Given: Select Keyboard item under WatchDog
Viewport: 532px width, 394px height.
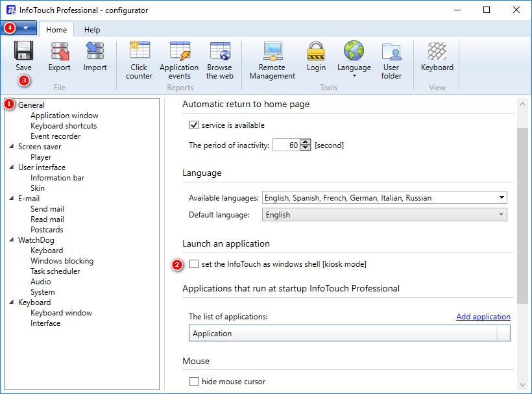Looking at the screenshot, I should (47, 251).
